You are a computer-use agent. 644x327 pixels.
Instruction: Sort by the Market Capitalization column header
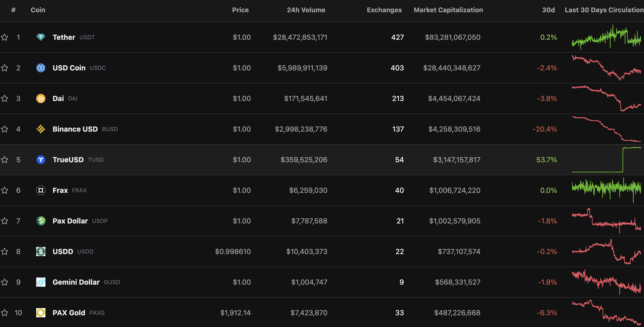coord(448,10)
